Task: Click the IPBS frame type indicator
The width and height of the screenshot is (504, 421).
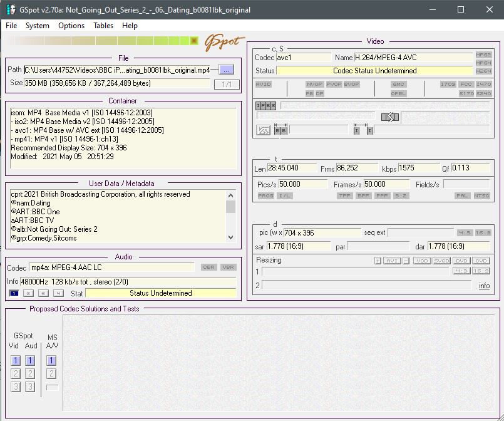Action: (265, 106)
